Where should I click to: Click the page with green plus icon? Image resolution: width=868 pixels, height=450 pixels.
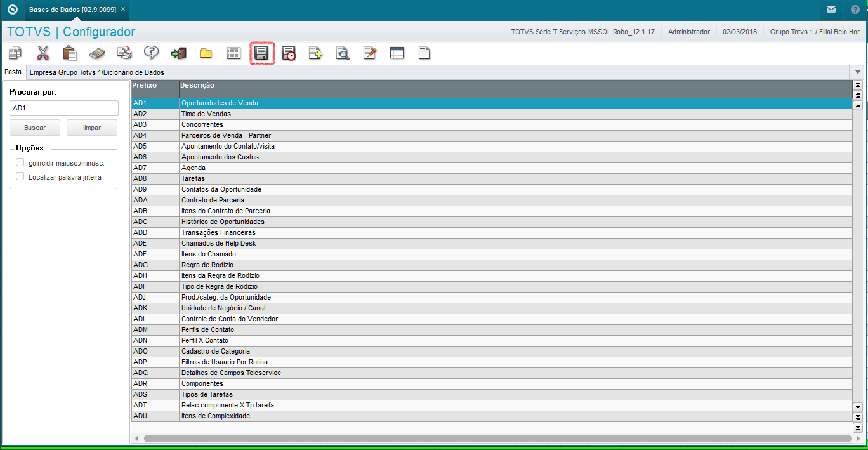click(315, 53)
